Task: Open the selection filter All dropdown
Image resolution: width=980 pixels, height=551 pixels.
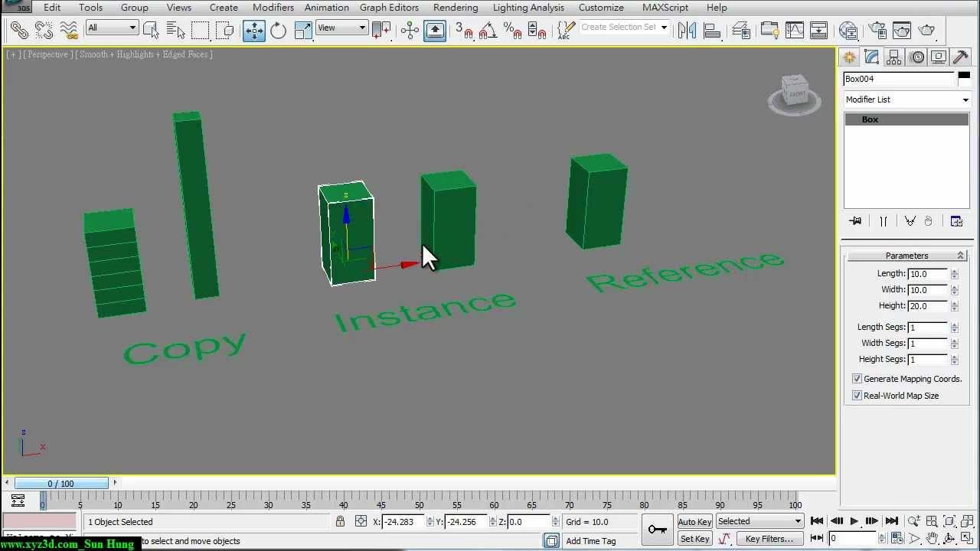Action: (x=112, y=28)
